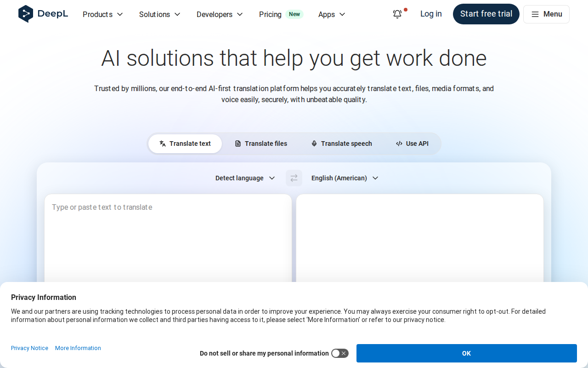Click the source text input area
588x368 pixels.
click(x=168, y=238)
